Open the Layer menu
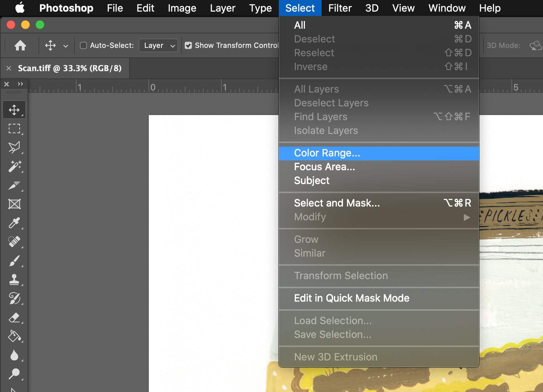The image size is (543, 392). 222,8
